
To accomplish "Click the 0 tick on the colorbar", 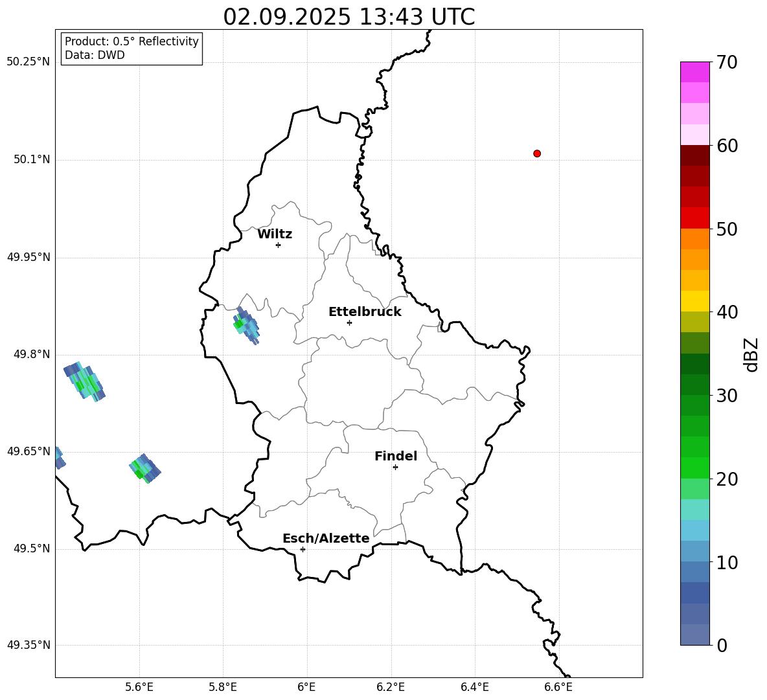I will [722, 645].
